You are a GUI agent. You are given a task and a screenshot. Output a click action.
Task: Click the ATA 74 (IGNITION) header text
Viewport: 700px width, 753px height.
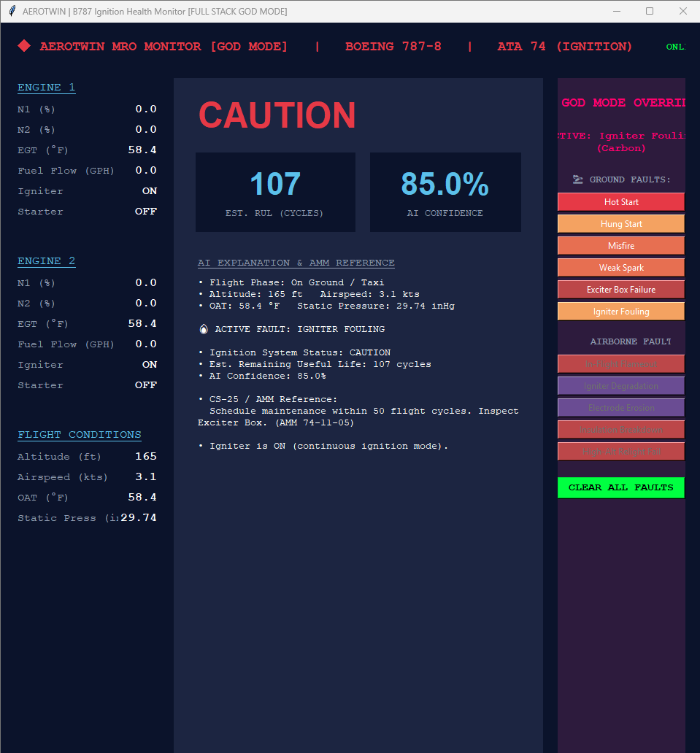(x=564, y=47)
